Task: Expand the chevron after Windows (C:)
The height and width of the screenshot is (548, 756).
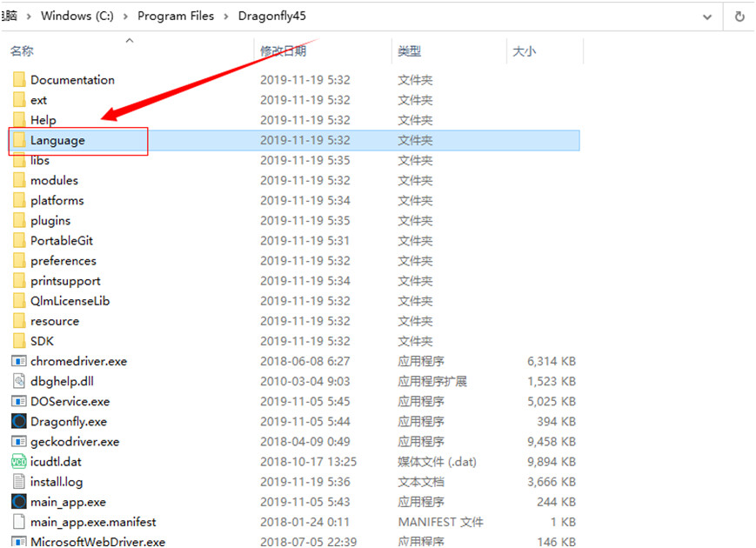Action: coord(126,17)
